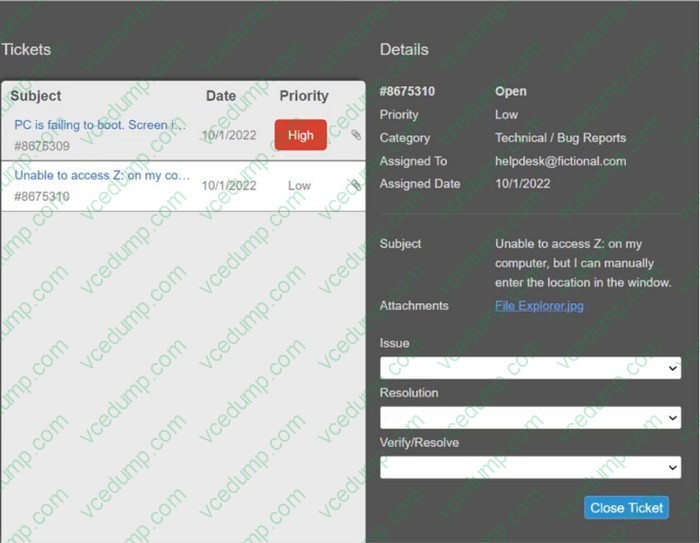Click the date of the first ticket row
Image resolution: width=700 pixels, height=543 pixels.
[229, 135]
